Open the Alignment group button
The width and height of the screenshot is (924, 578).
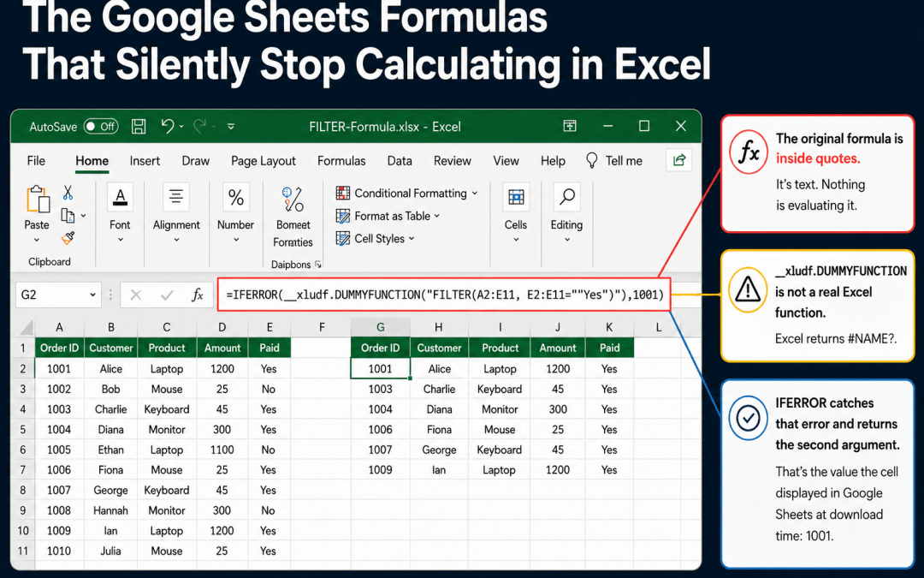click(176, 213)
